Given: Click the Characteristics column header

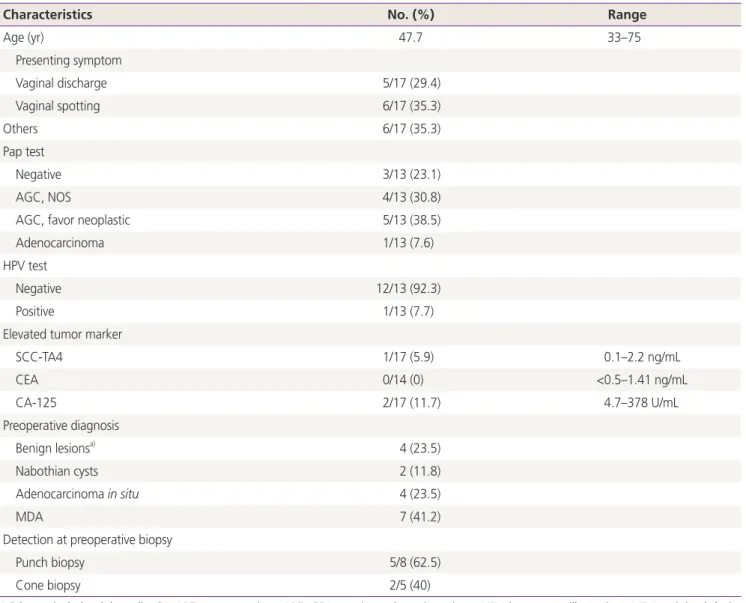Looking at the screenshot, I should pos(48,15).
